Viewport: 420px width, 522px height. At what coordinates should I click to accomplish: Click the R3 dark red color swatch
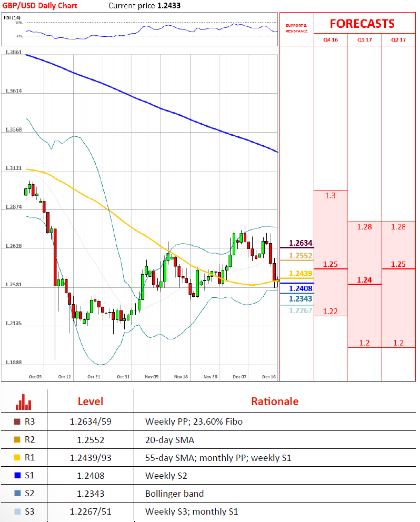[x=17, y=421]
